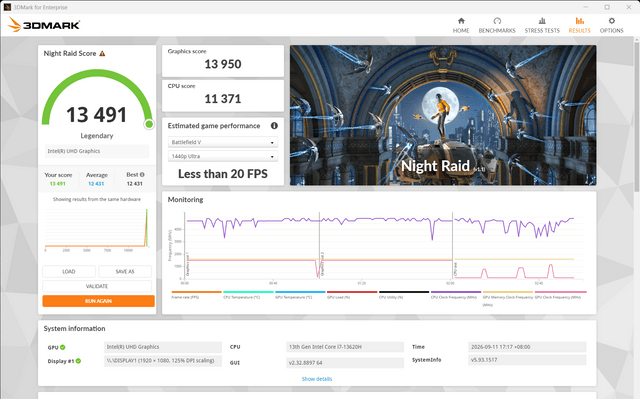The width and height of the screenshot is (640, 399).
Task: Click warning icon beside Night Raid Score
Action: point(102,53)
